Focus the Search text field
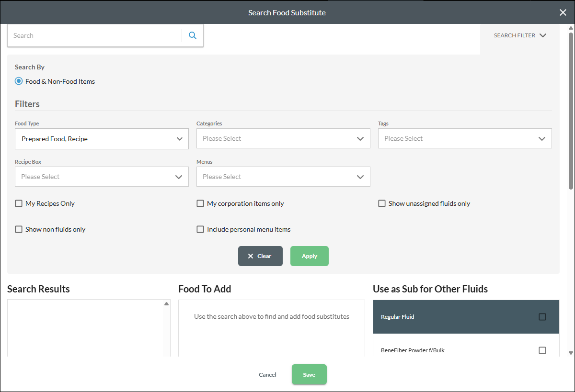Image resolution: width=575 pixels, height=392 pixels. click(94, 35)
